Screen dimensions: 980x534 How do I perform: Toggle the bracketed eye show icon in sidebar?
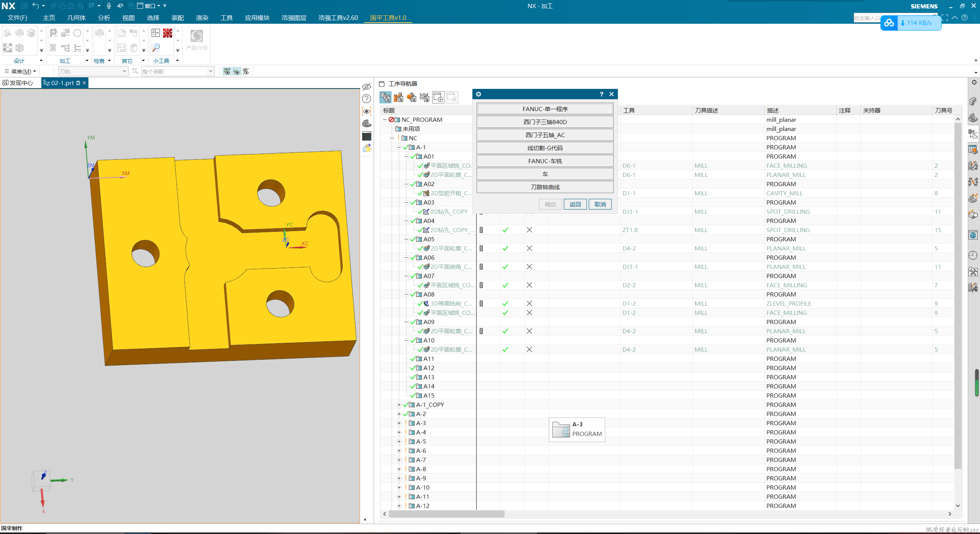point(366,111)
